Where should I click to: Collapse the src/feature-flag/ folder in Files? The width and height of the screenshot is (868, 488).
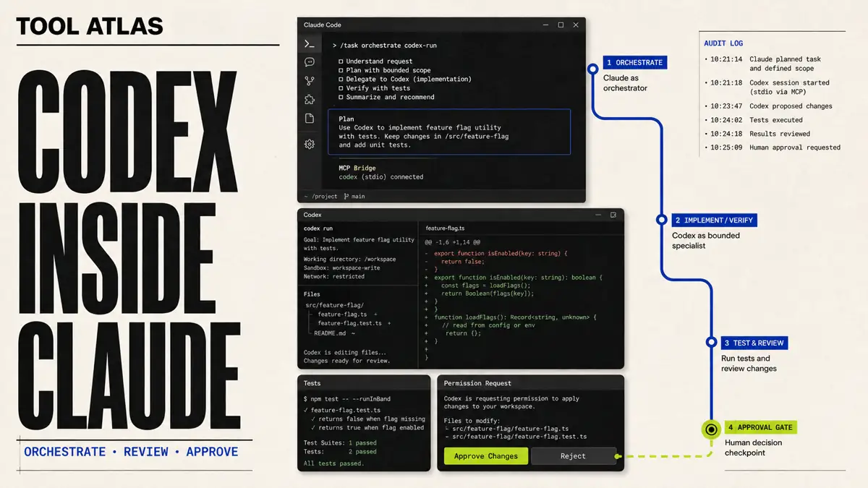[x=333, y=306]
